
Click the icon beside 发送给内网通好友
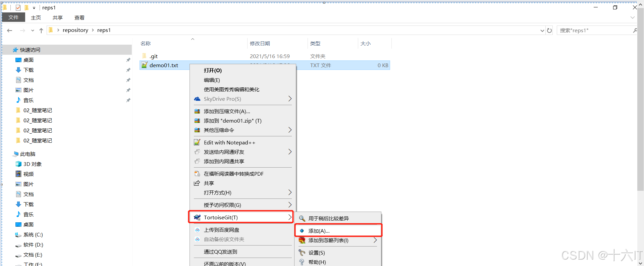point(197,152)
